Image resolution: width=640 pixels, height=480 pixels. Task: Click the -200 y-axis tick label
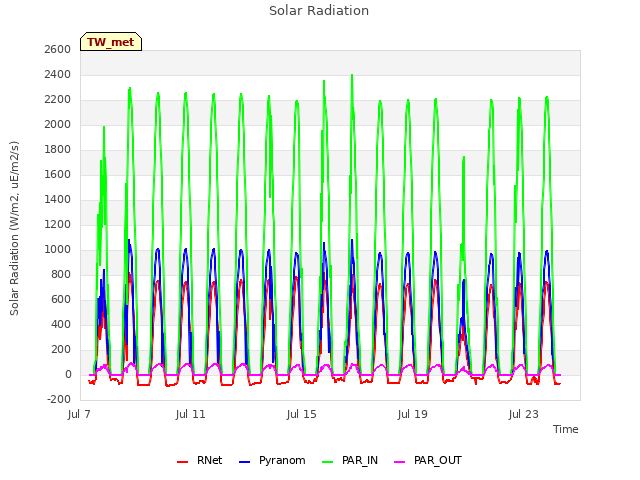pos(59,400)
